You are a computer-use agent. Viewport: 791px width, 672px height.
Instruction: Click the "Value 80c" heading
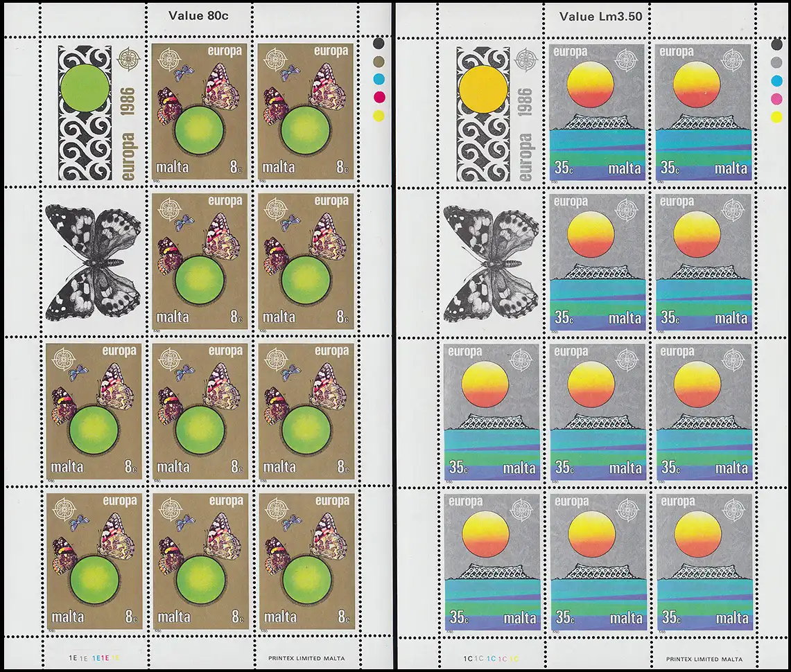(x=198, y=16)
